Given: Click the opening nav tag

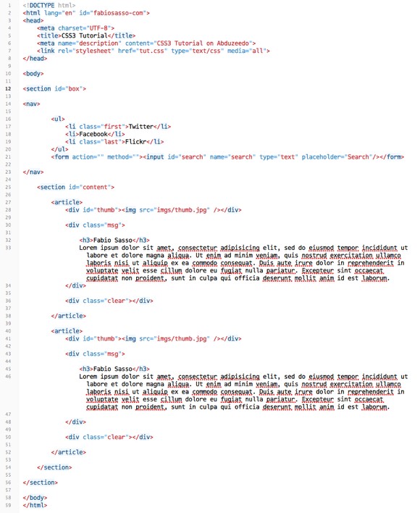Looking at the screenshot, I should (x=31, y=104).
